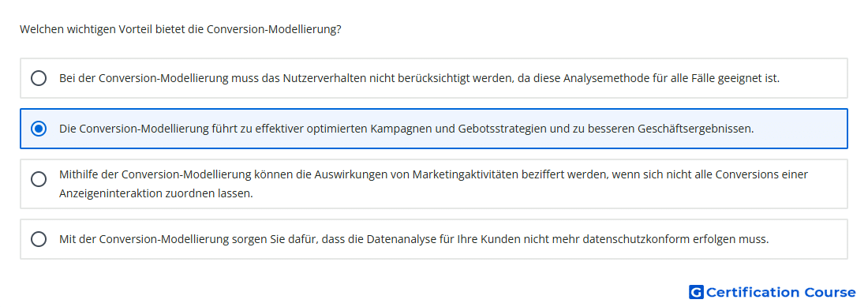Click answer text 'Die Conversion-Modellierung führt zu effektiver'
The image size is (868, 307).
(x=406, y=129)
